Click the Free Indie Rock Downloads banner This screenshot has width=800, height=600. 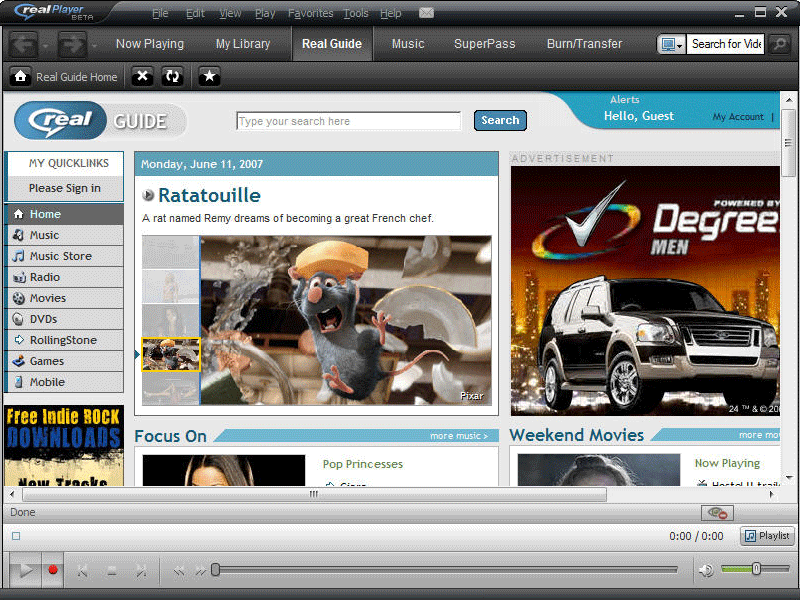tap(64, 445)
